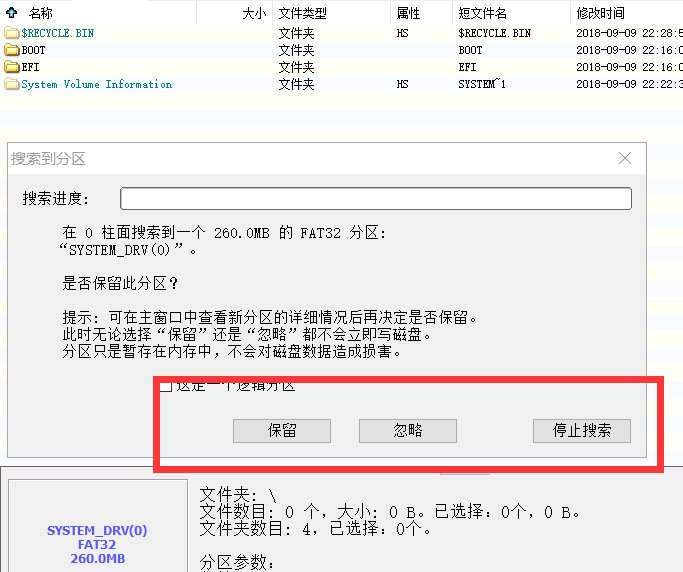This screenshot has width=683, height=572.
Task: Click the 2018-09-09 22:28 modified time
Action: pyautogui.click(x=629, y=33)
